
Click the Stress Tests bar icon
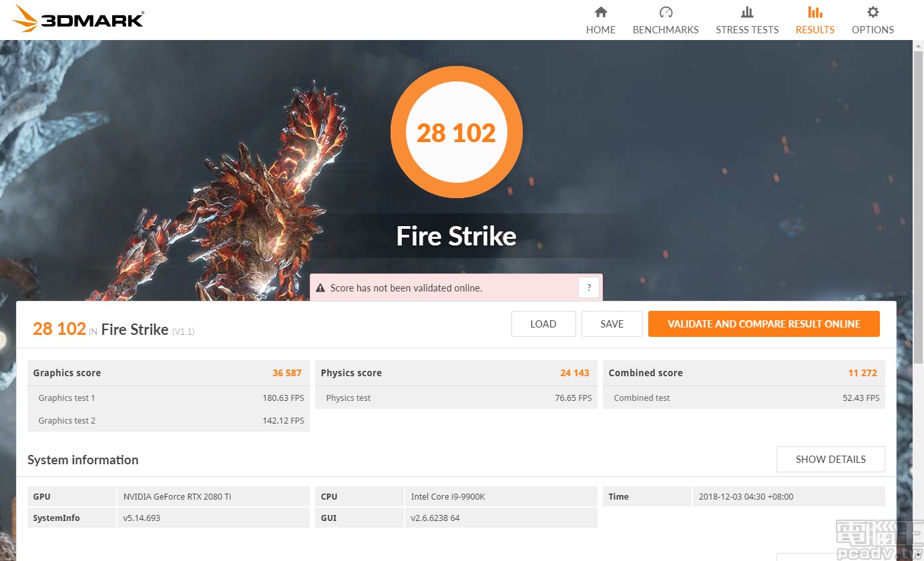tap(747, 12)
